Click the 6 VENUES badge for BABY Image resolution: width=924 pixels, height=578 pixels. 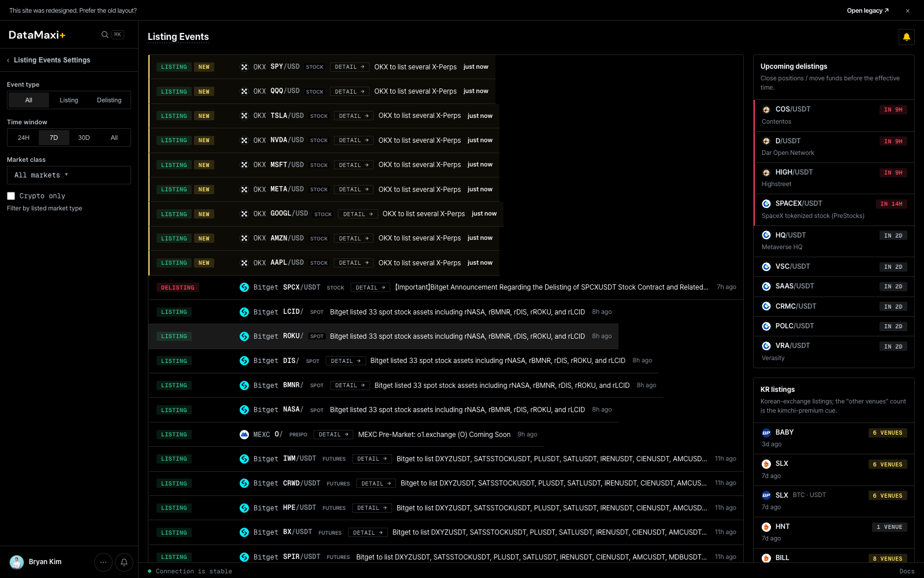(888, 433)
